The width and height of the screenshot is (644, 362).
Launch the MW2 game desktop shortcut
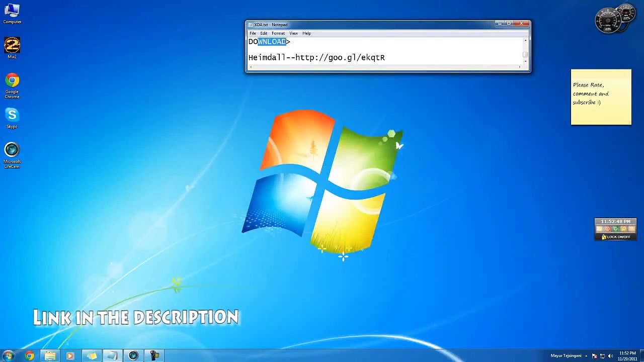pos(12,48)
